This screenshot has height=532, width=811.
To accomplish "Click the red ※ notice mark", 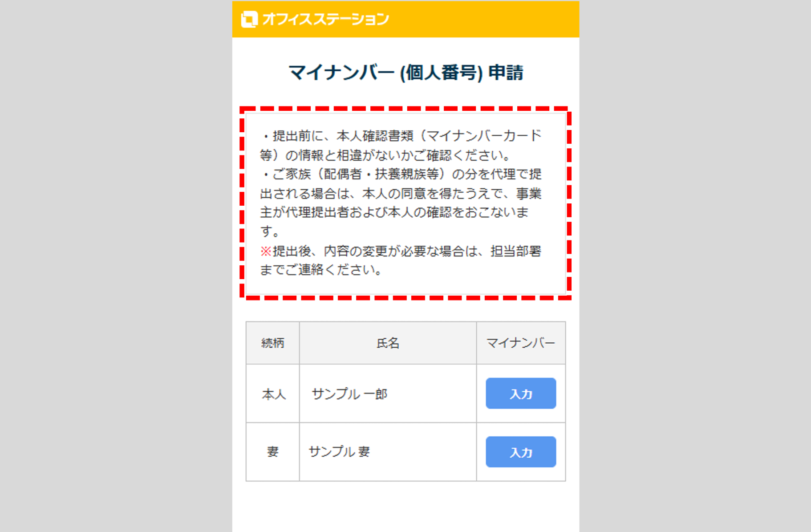I will coord(266,252).
